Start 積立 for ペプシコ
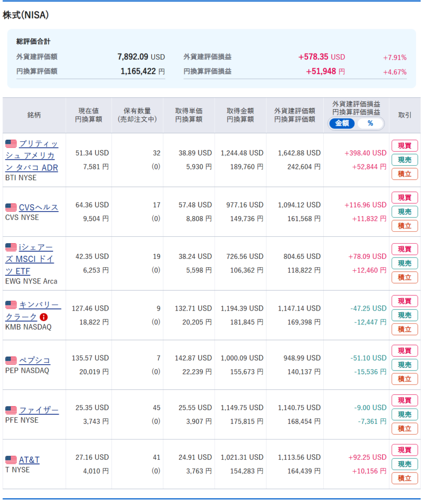The image size is (426, 504). click(404, 378)
